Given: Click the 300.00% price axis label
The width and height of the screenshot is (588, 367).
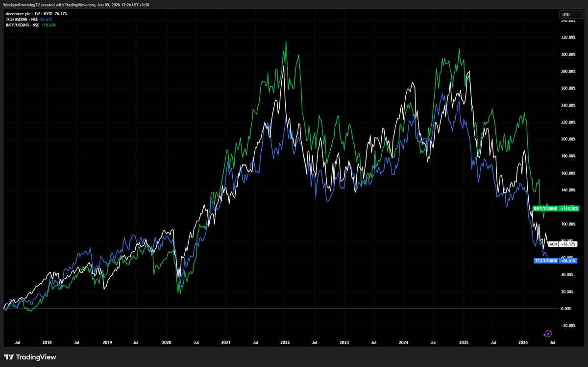Looking at the screenshot, I should tap(568, 54).
